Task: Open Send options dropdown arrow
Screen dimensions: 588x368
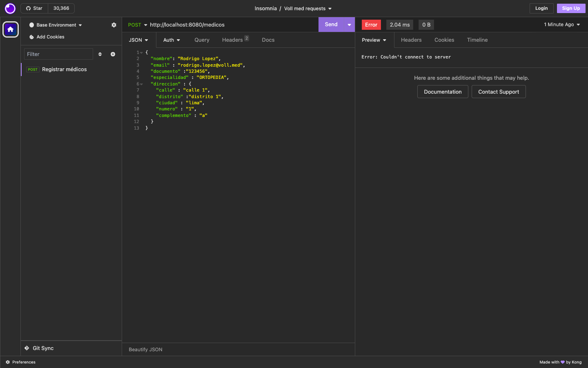Action: point(349,25)
